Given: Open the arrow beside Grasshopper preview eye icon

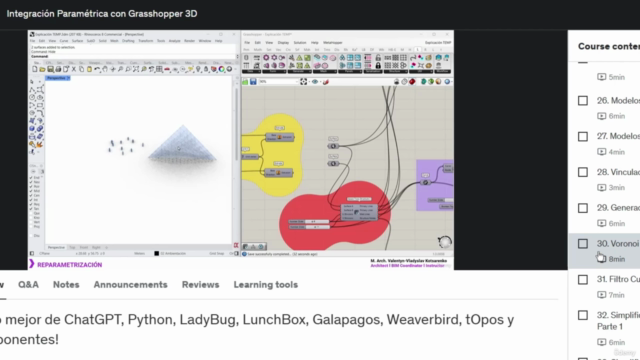Looking at the screenshot, I should point(321,82).
